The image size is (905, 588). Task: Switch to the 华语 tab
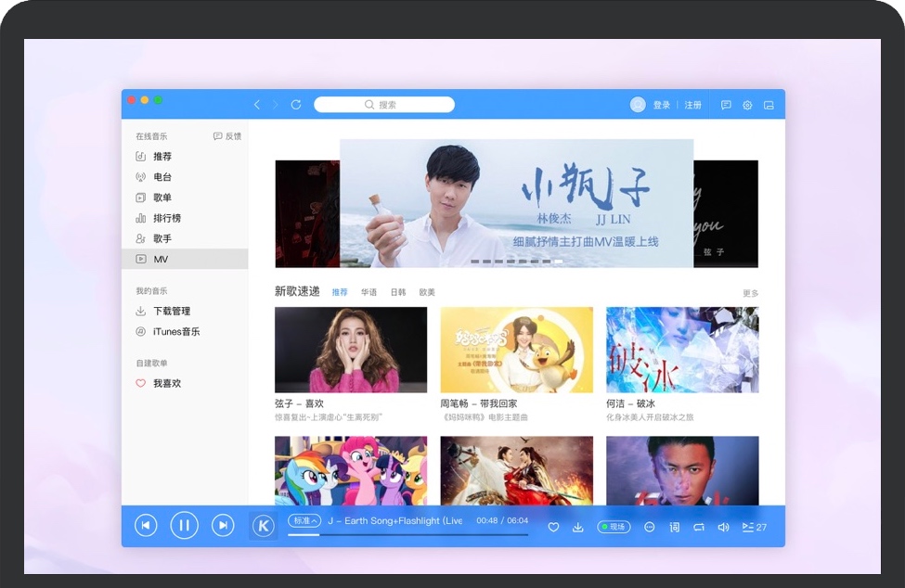[x=368, y=292]
